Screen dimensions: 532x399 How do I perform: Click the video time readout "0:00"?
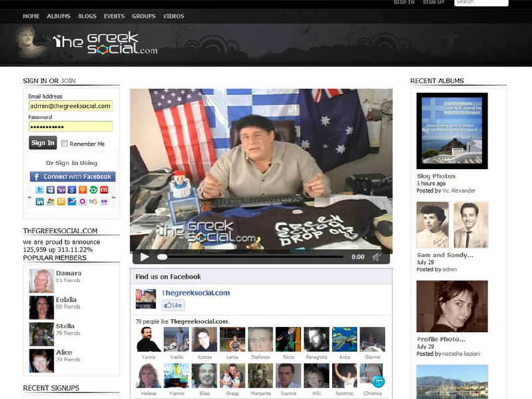358,257
